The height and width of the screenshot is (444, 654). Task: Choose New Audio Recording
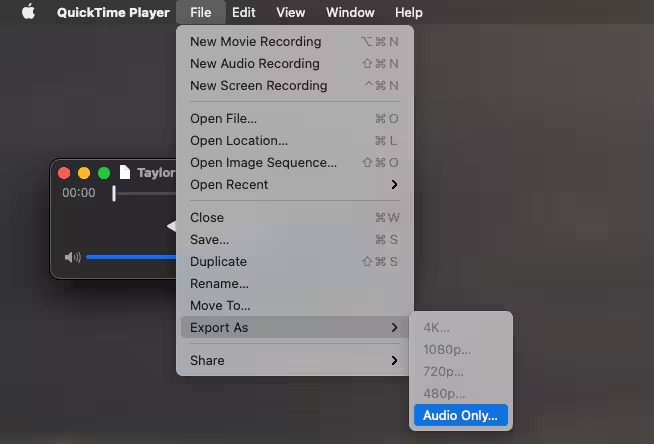pos(294,63)
